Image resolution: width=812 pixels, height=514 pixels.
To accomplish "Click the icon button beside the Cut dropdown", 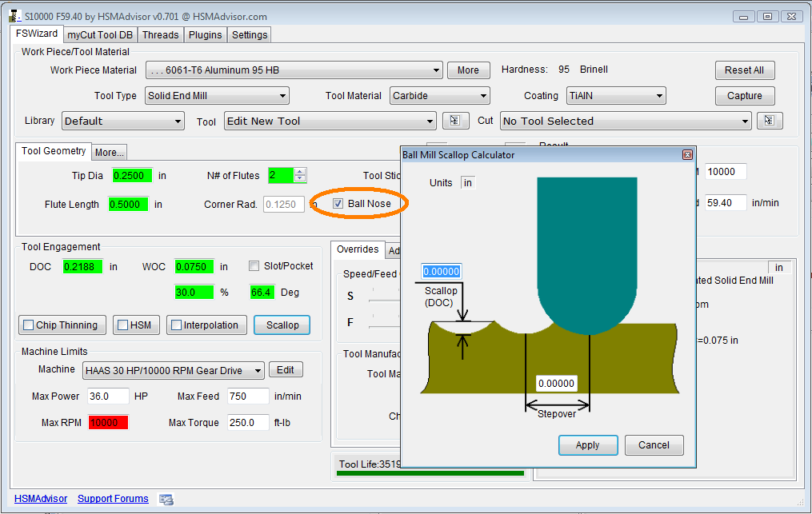I will tap(769, 121).
